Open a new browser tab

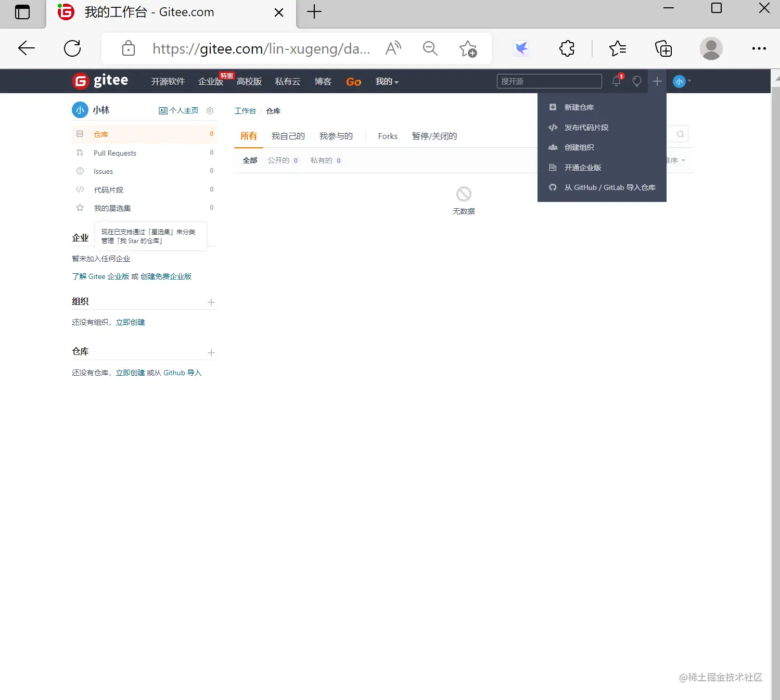[314, 11]
